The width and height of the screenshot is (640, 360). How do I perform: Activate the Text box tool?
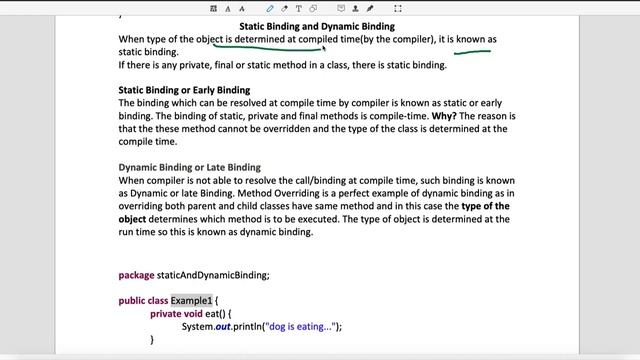[299, 8]
